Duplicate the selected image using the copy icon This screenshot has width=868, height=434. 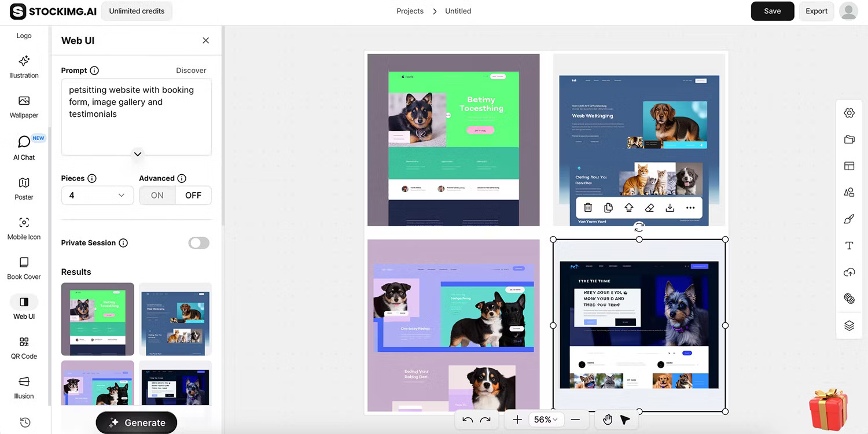608,207
